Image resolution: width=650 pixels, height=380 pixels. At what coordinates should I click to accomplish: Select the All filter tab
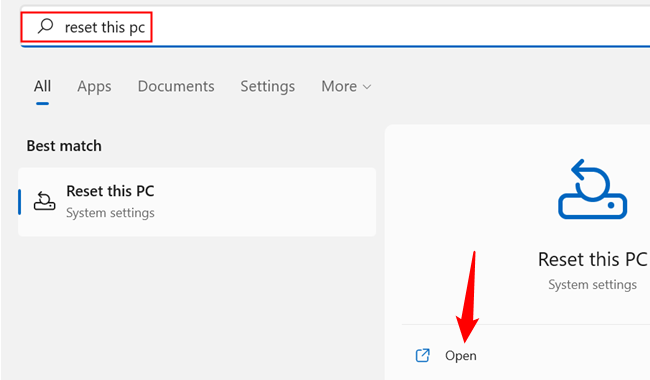pyautogui.click(x=42, y=86)
